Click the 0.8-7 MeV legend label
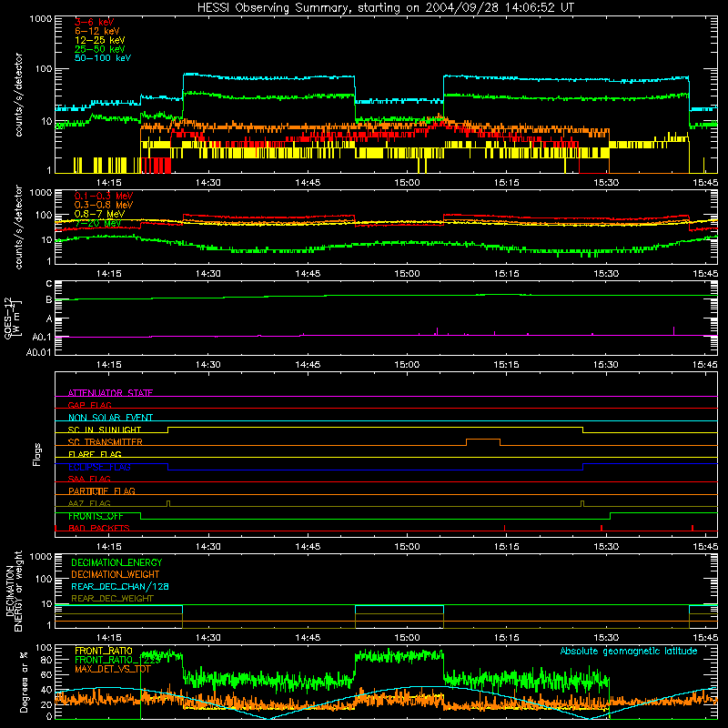This screenshot has height=728, width=728. tap(99, 214)
